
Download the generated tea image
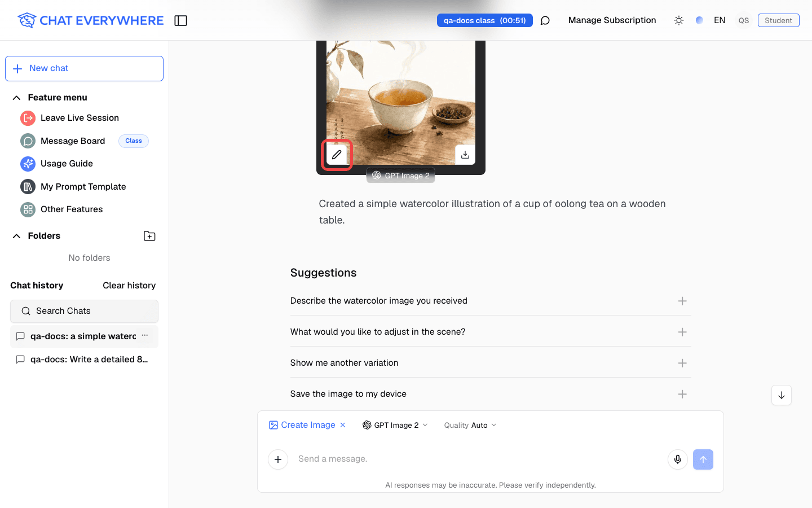(465, 155)
